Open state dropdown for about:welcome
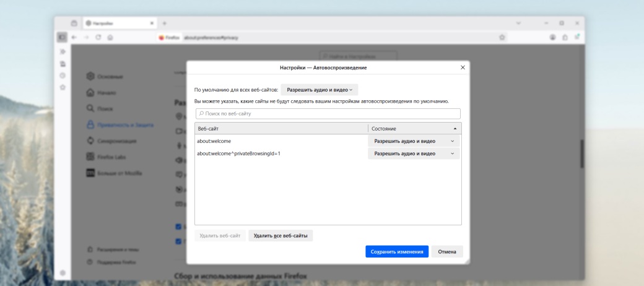The width and height of the screenshot is (644, 286). click(x=414, y=141)
